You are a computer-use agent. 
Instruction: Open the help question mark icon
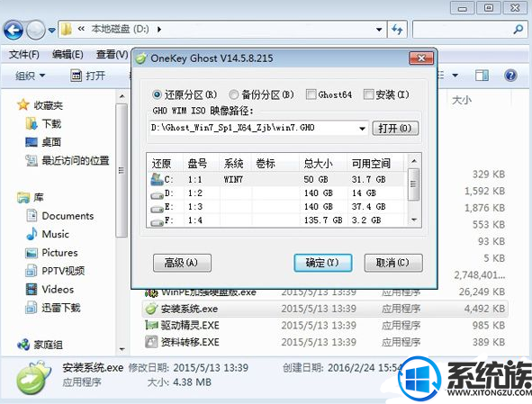pyautogui.click(x=510, y=75)
